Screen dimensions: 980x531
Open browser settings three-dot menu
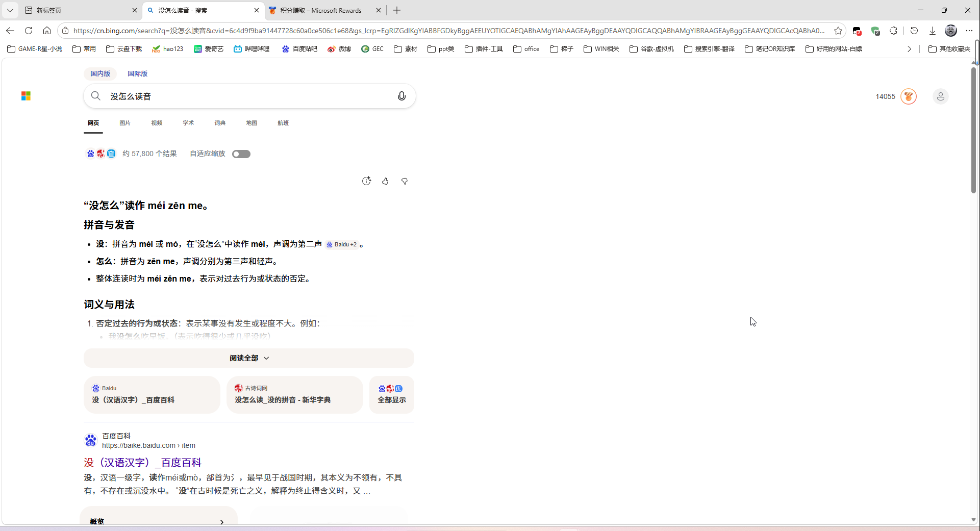pyautogui.click(x=969, y=31)
